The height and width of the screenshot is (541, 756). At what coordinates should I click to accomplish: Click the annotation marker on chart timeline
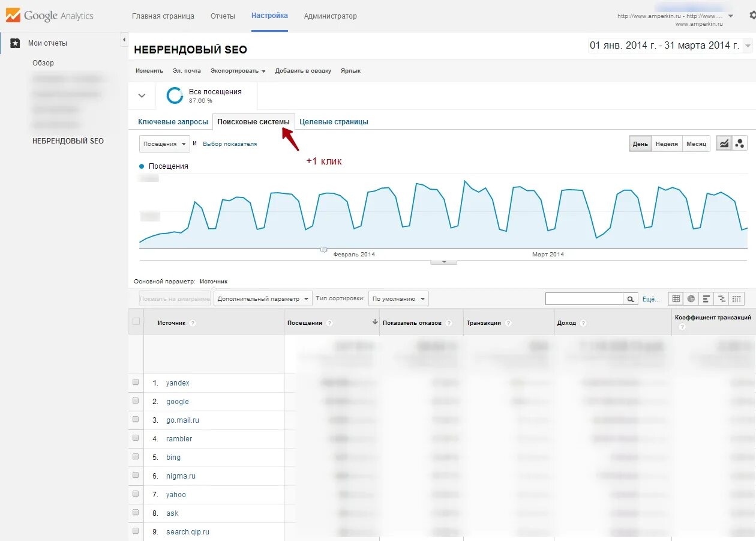pyautogui.click(x=324, y=249)
